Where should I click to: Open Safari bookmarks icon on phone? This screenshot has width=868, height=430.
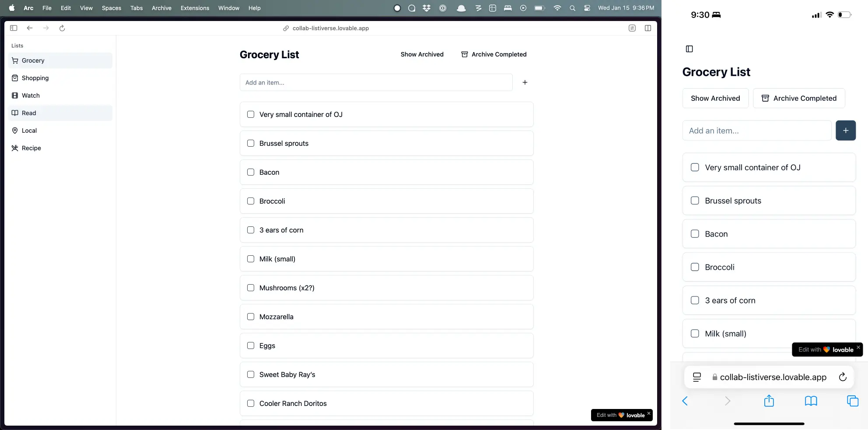(x=811, y=401)
